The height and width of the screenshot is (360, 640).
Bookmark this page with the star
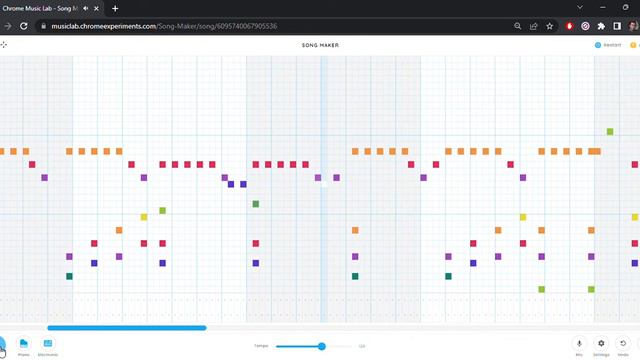(549, 26)
